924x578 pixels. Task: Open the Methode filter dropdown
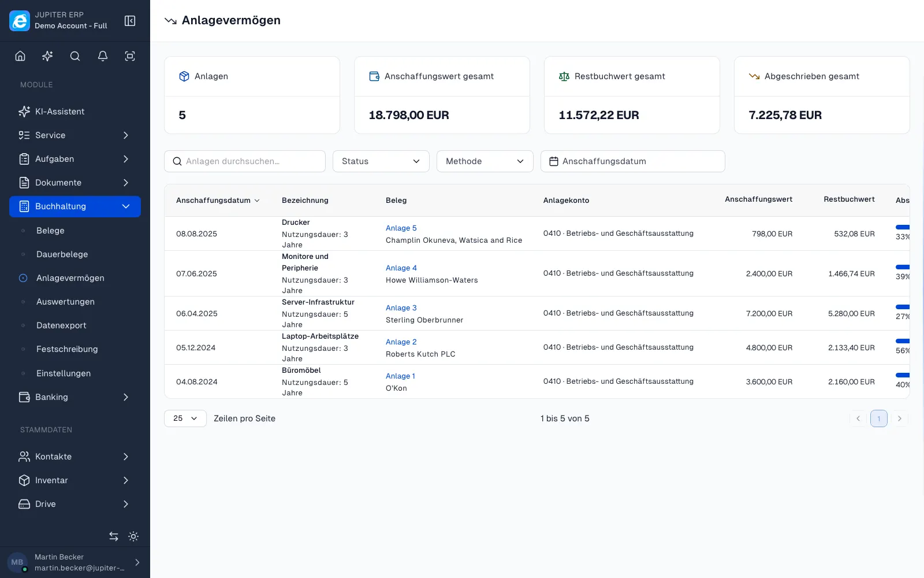coord(485,161)
